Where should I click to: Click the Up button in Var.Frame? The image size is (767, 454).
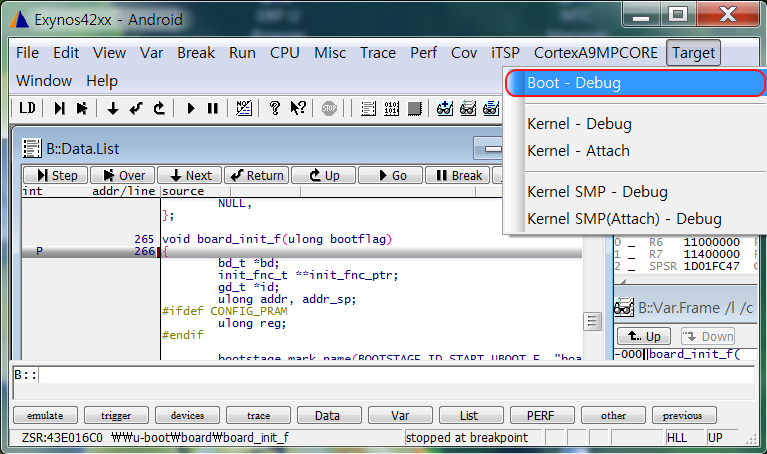(644, 336)
